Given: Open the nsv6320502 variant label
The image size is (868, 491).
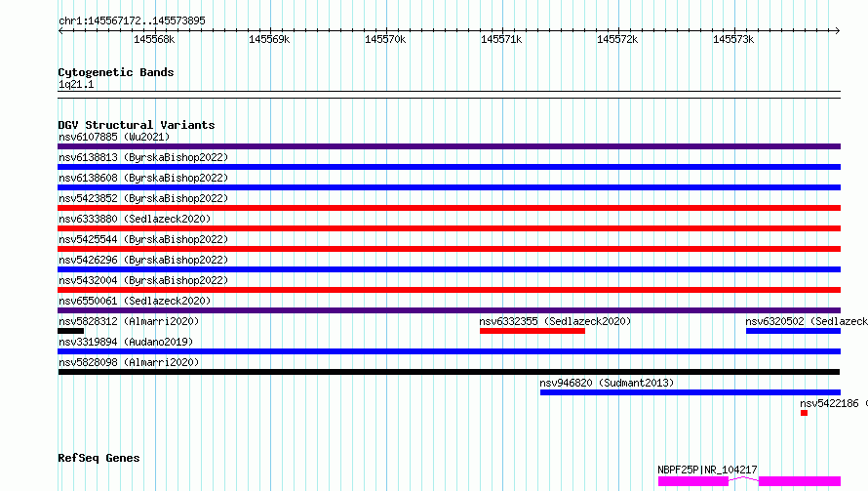Looking at the screenshot, I should [807, 321].
